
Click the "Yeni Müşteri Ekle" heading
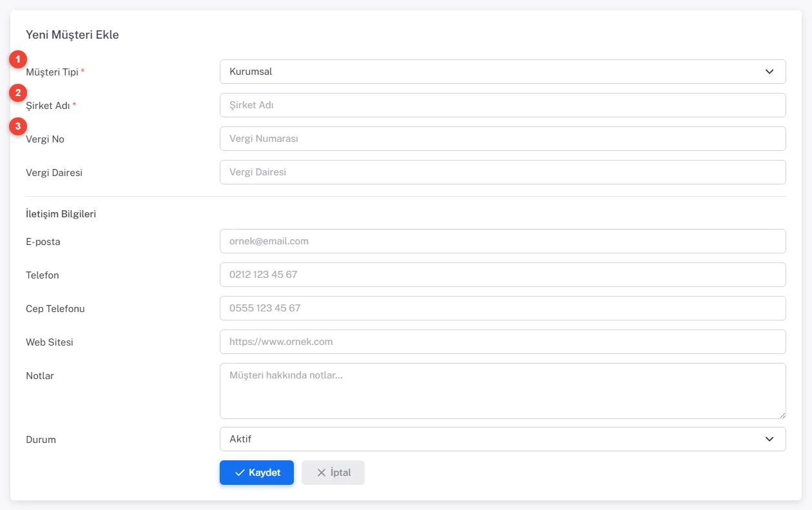[x=72, y=35]
